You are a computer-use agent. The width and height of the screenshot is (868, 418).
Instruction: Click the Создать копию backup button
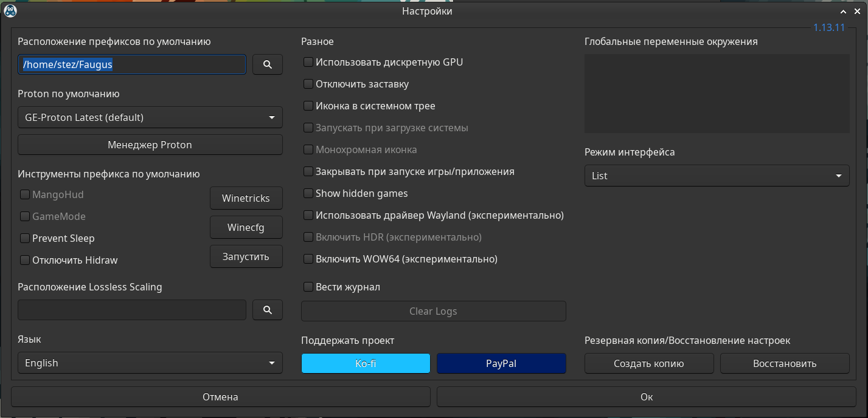649,363
